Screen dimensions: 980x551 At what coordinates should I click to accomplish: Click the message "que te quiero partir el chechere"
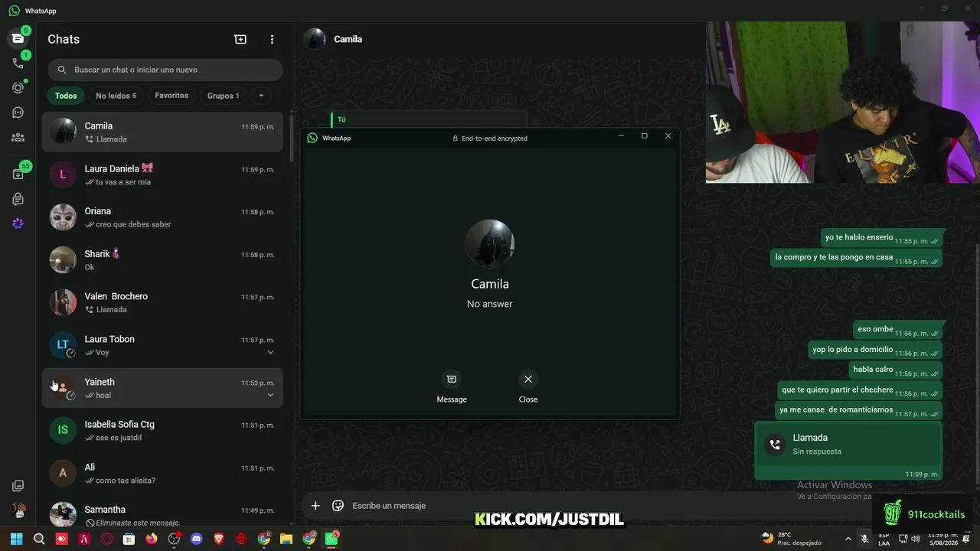[860, 390]
